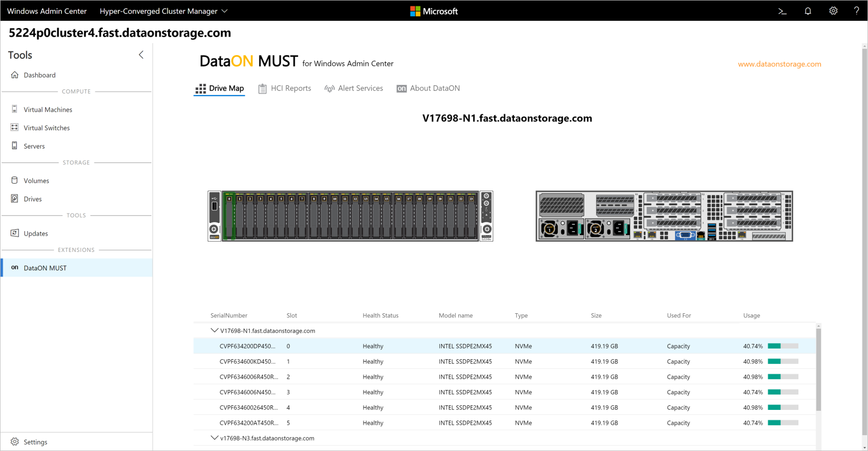
Task: Open the Updates tool
Action: [x=35, y=233]
